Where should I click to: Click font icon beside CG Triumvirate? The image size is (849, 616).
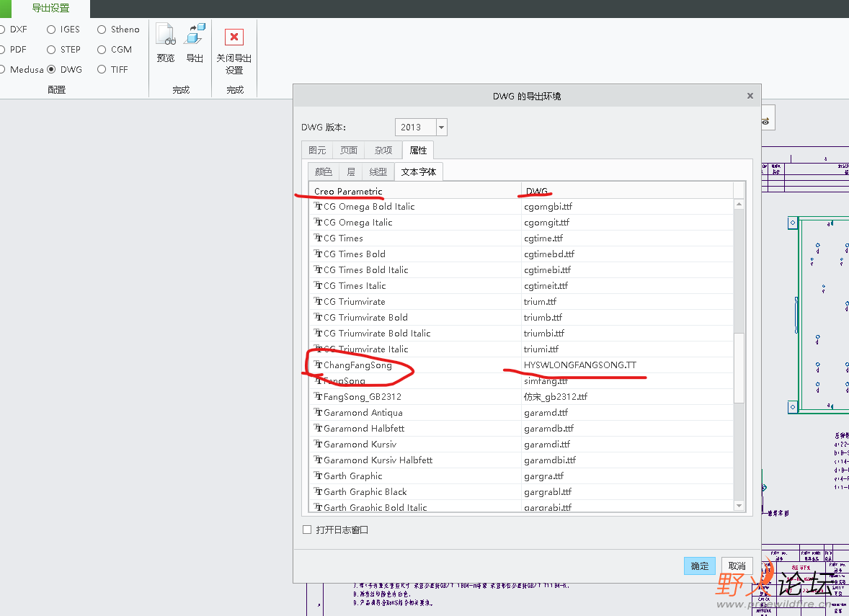click(x=318, y=301)
